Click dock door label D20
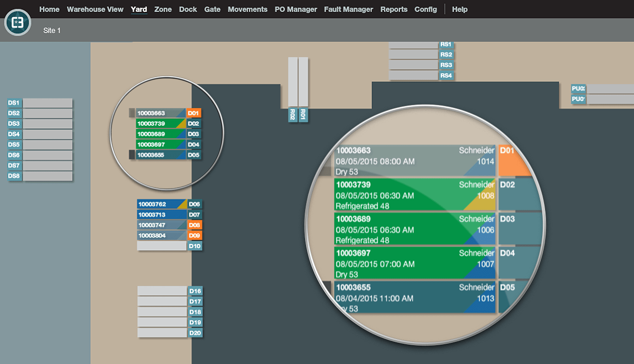This screenshot has width=634, height=364. point(195,333)
